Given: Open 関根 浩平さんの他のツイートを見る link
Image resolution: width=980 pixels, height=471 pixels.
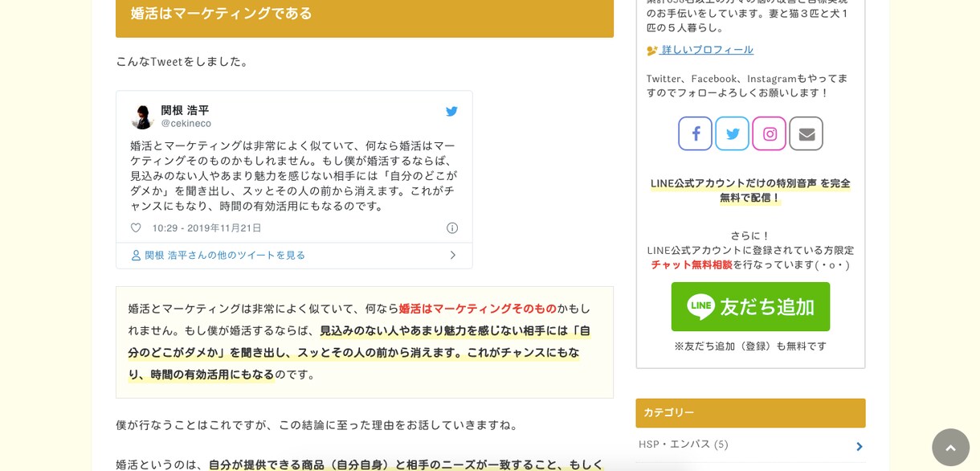Looking at the screenshot, I should 225,256.
